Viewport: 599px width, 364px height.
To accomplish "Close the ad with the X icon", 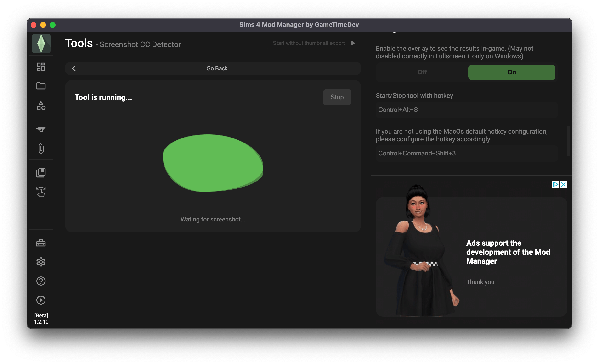I will (x=563, y=185).
